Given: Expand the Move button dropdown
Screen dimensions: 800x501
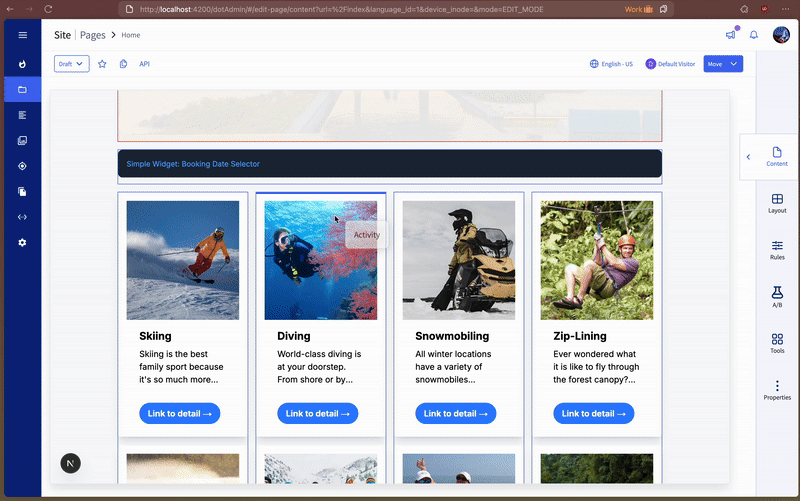Looking at the screenshot, I should (736, 64).
